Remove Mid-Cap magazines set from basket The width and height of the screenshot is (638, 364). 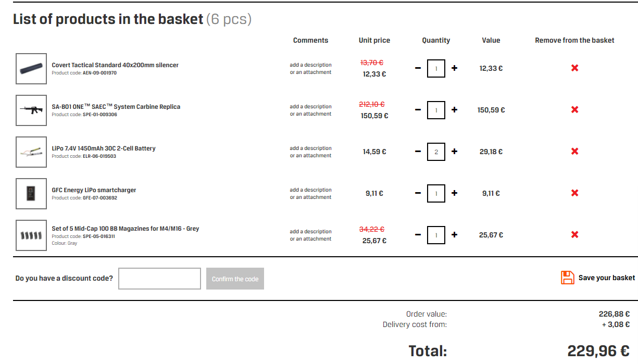click(574, 235)
